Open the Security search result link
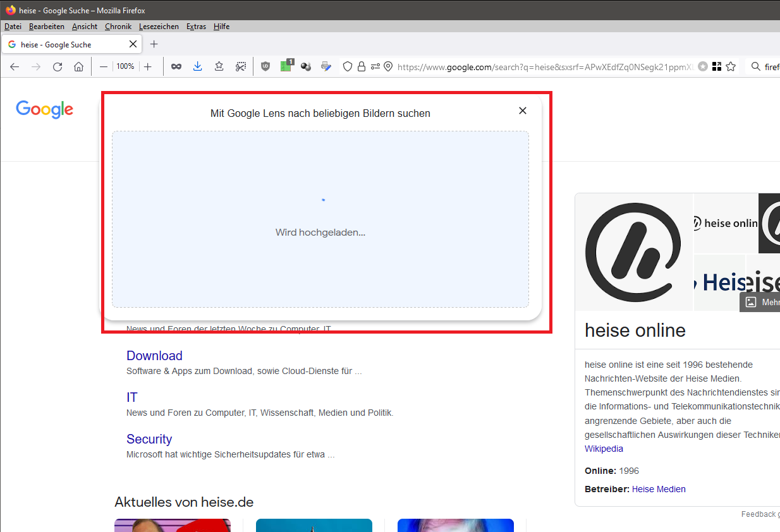This screenshot has height=532, width=780. click(149, 439)
